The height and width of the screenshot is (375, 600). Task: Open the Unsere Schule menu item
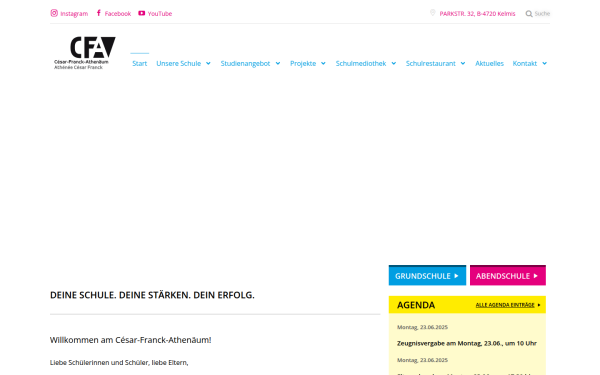tap(179, 64)
